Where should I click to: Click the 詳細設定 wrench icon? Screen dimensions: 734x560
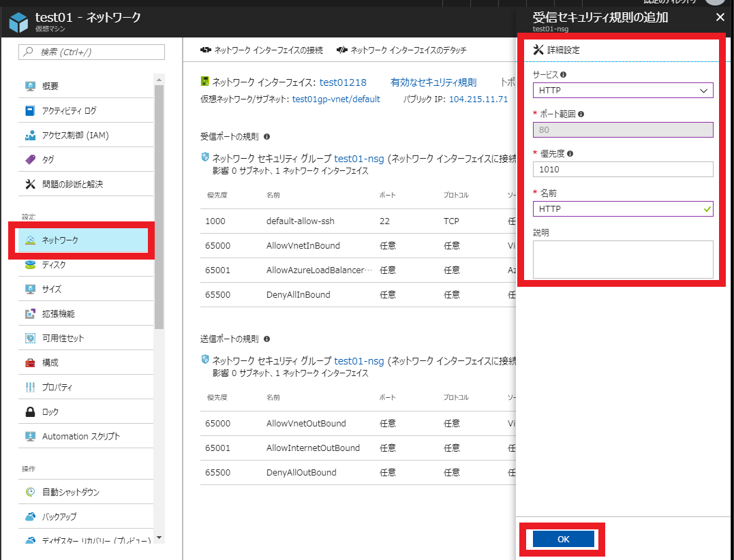pos(538,50)
